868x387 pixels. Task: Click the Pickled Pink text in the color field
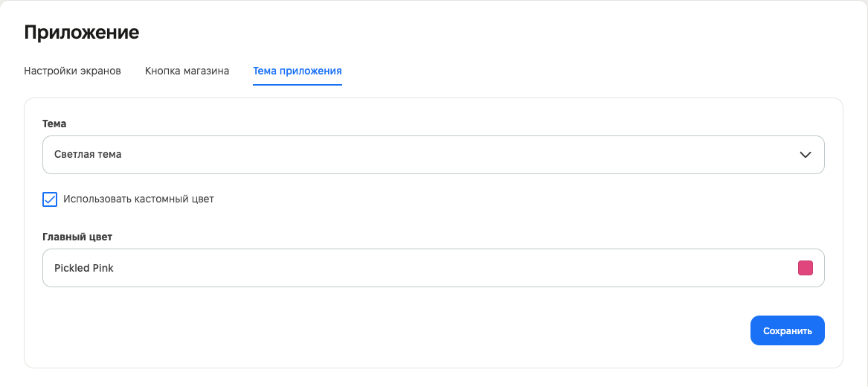83,268
